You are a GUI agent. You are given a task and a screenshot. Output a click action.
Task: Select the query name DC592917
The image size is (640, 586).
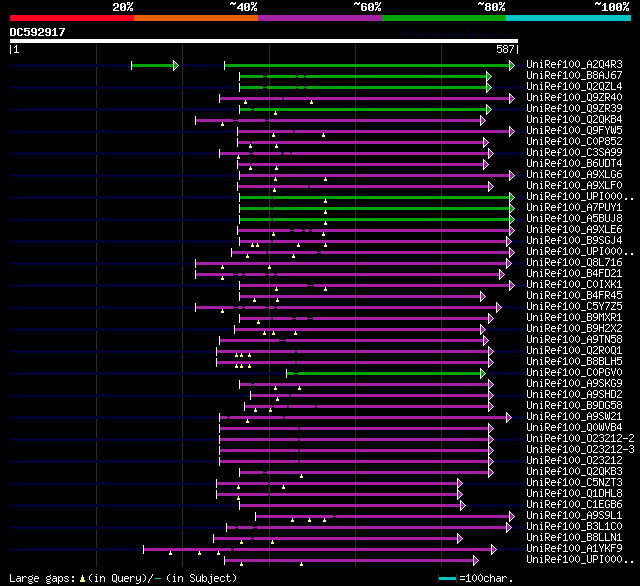(x=38, y=32)
